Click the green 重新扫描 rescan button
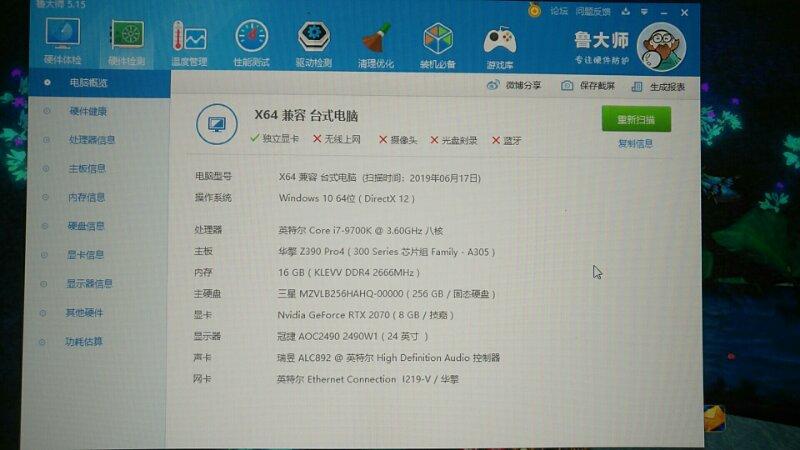Image resolution: width=800 pixels, height=450 pixels. tap(636, 119)
